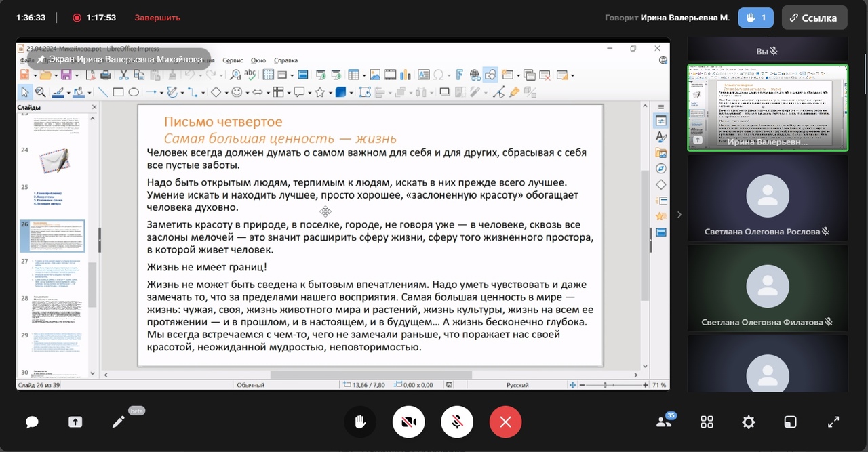This screenshot has height=452, width=868.
Task: Open the sidebar Styles deck
Action: (661, 137)
